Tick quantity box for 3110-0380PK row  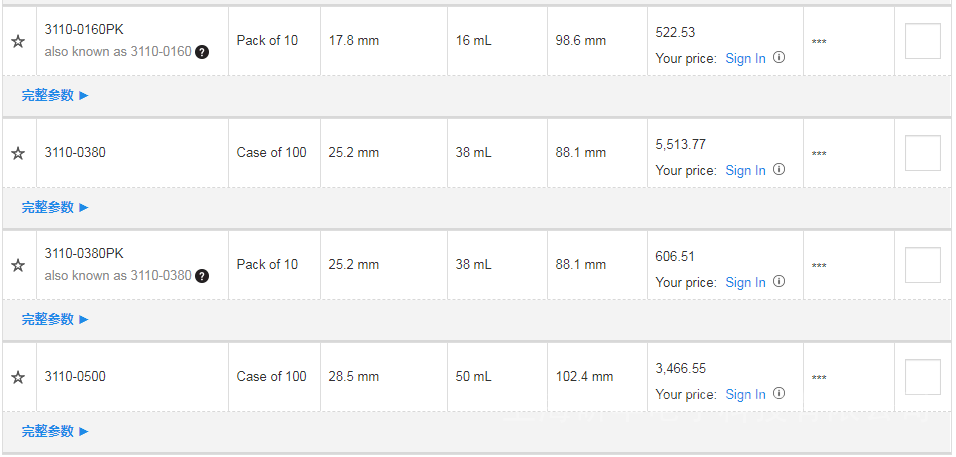point(922,265)
